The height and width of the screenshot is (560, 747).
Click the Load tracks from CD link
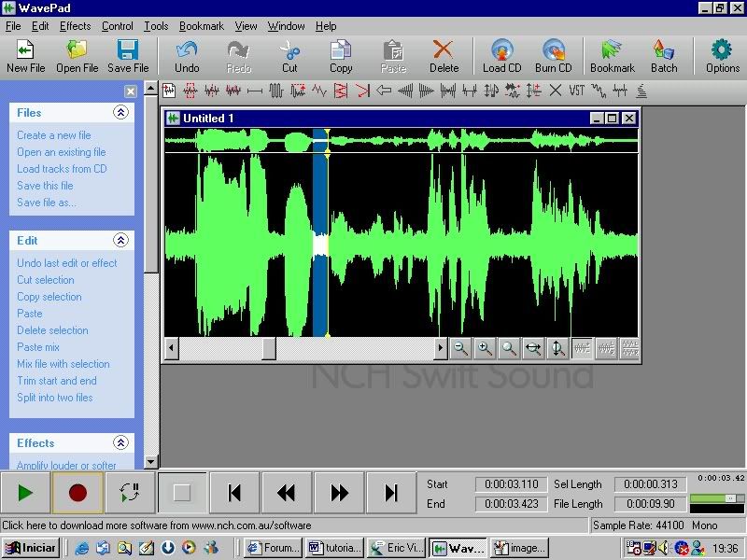[x=62, y=169]
